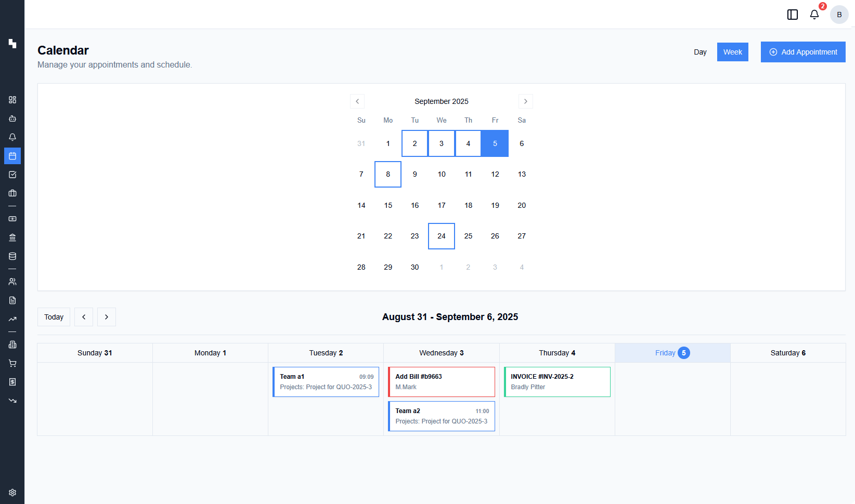Open settings gear at sidebar bottom

12,493
